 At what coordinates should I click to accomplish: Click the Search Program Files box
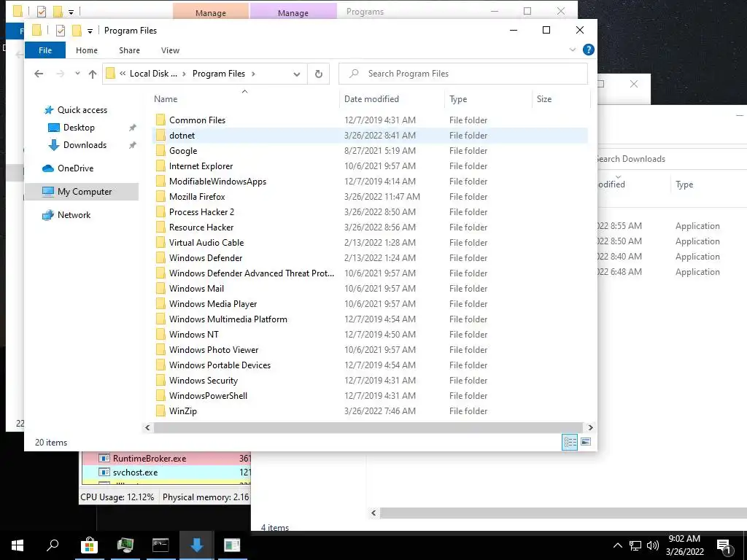[463, 74]
